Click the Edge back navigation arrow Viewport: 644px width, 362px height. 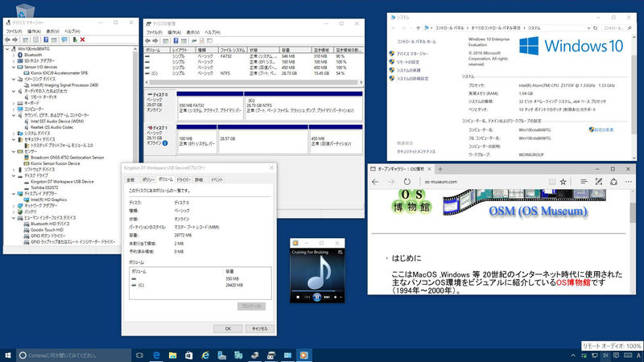pos(375,182)
